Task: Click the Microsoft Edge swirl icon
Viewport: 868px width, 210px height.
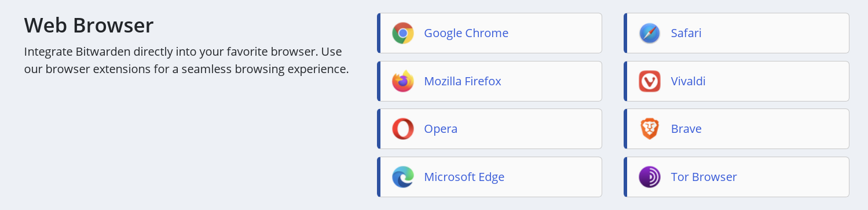Action: tap(403, 177)
